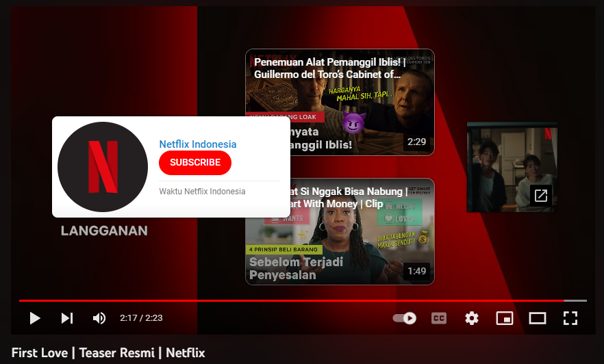
Task: Click the SUBSCRIBE button
Action: [x=195, y=163]
